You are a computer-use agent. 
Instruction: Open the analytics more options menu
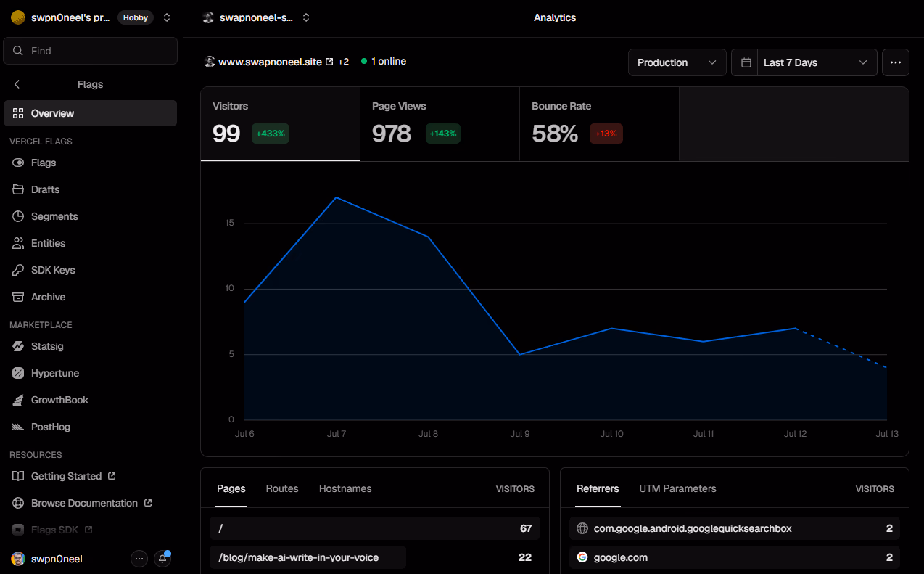(x=896, y=62)
